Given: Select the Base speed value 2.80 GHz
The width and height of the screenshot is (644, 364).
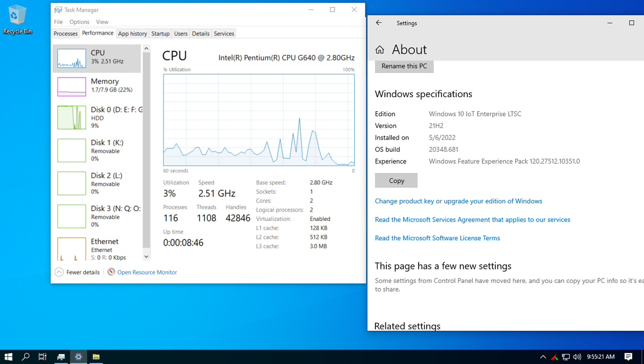Looking at the screenshot, I should pos(320,183).
